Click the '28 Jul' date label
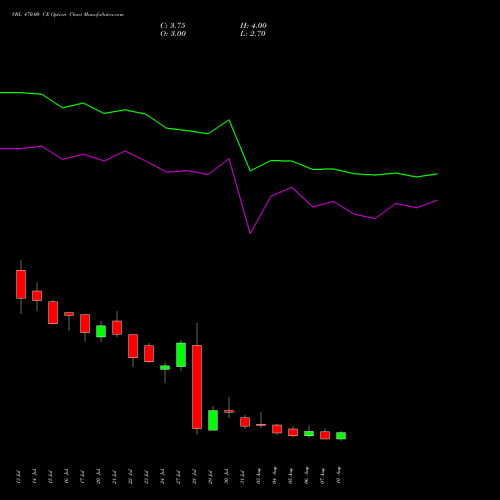The height and width of the screenshot is (500, 500). (x=194, y=477)
